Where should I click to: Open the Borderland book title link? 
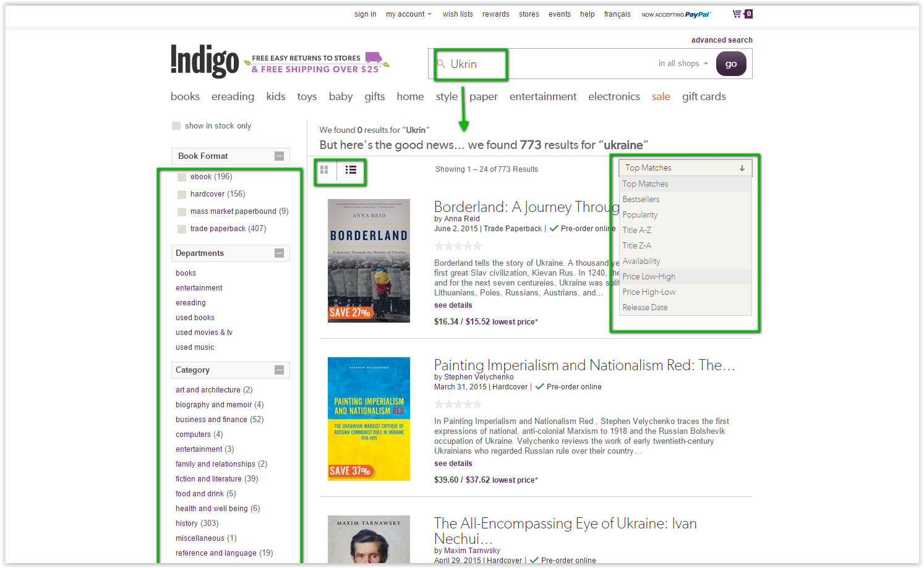click(527, 207)
